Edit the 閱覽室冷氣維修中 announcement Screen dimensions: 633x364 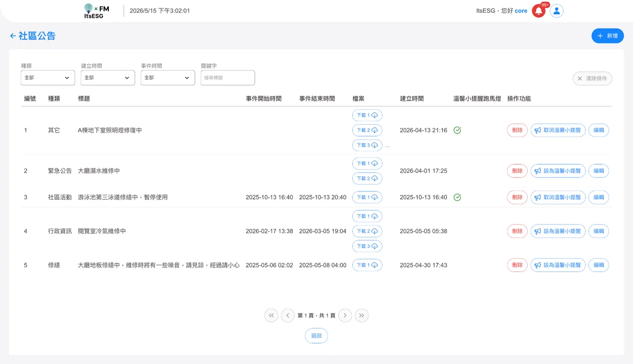pos(599,231)
